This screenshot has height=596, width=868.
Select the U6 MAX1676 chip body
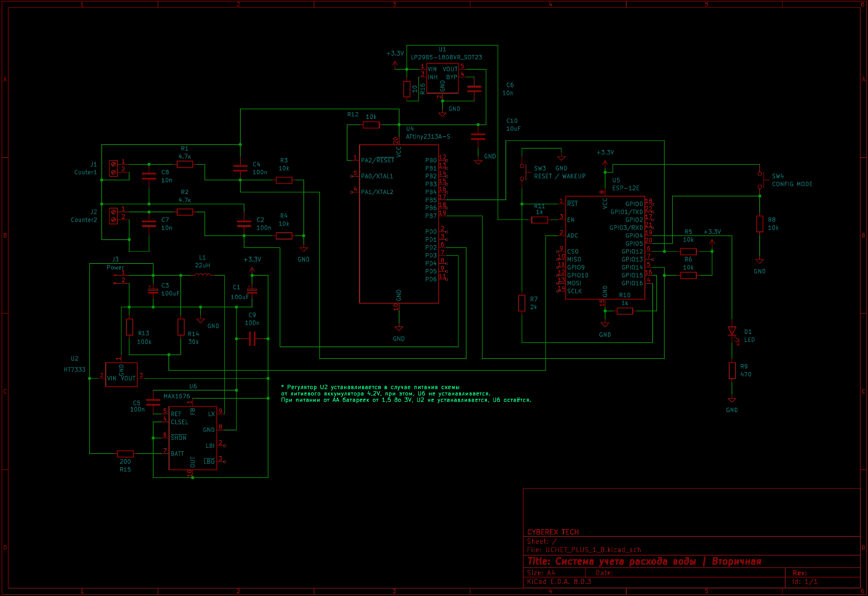pos(193,438)
